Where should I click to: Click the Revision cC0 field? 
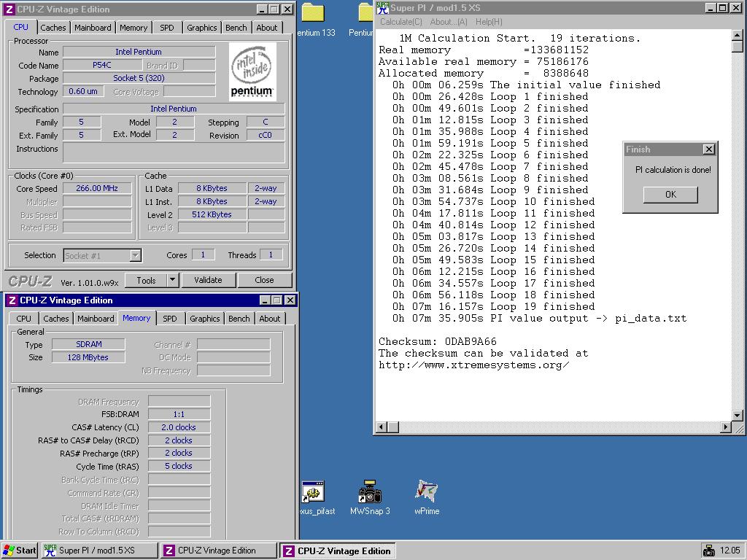pos(266,135)
